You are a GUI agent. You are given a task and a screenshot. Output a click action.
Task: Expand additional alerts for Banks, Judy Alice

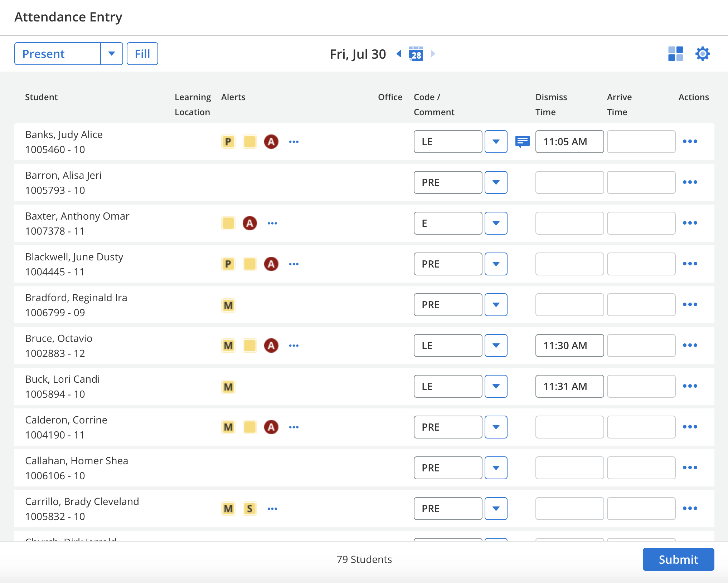(x=294, y=142)
